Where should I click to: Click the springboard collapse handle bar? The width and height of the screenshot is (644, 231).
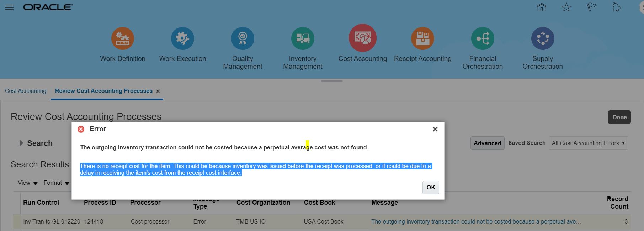click(x=332, y=81)
